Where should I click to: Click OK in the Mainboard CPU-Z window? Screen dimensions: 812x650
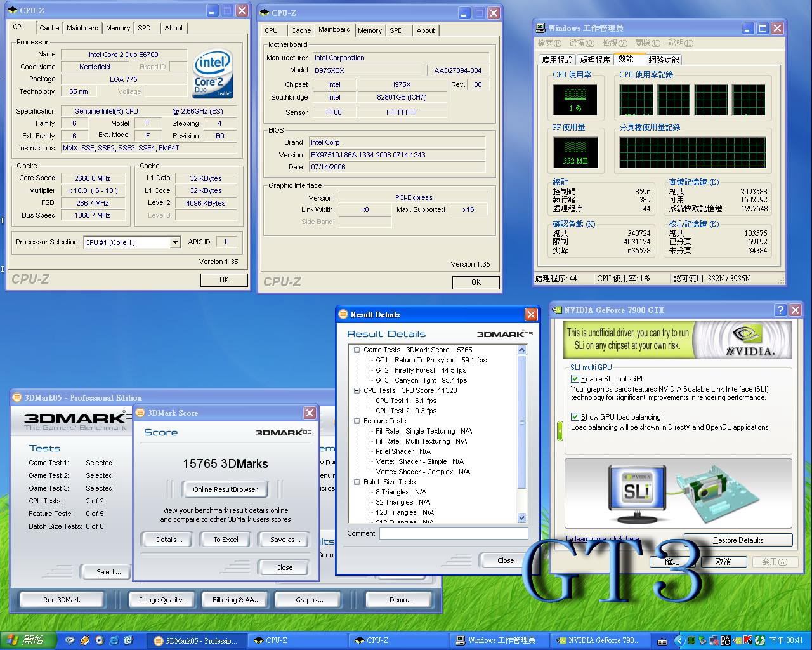coord(476,282)
